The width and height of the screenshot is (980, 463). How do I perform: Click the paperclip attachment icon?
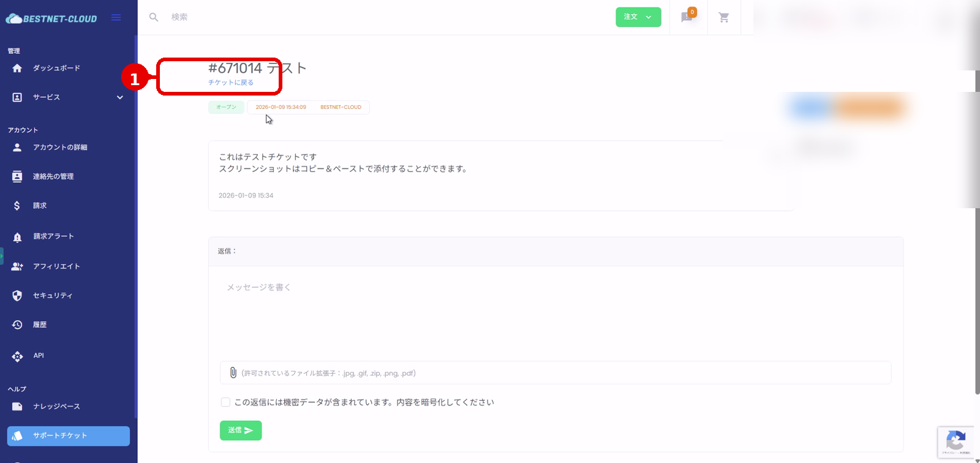[233, 372]
